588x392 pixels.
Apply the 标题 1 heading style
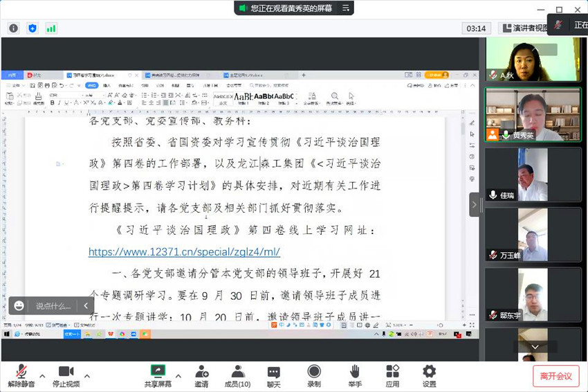(x=243, y=98)
